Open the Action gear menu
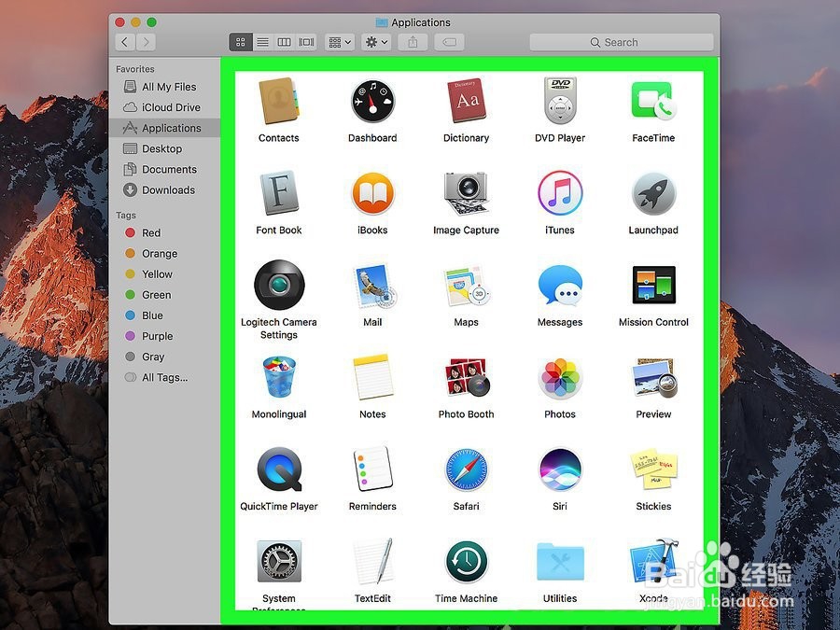The width and height of the screenshot is (840, 630). [x=375, y=42]
